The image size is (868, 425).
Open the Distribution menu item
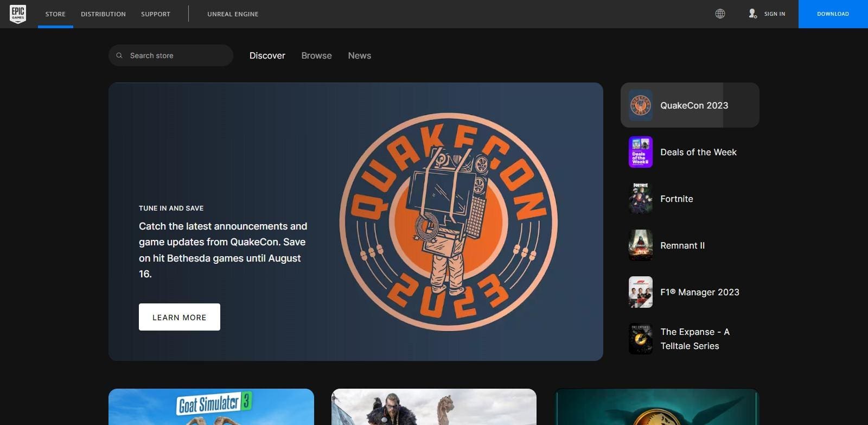[103, 14]
